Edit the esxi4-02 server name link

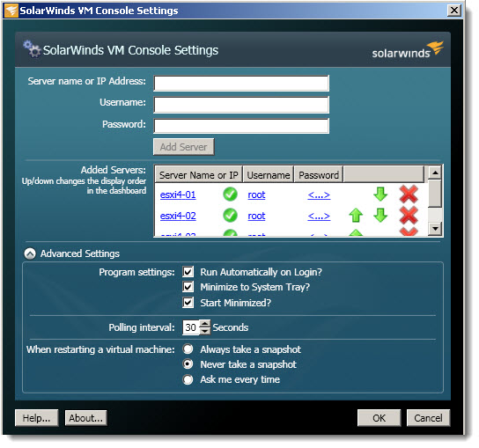point(178,216)
